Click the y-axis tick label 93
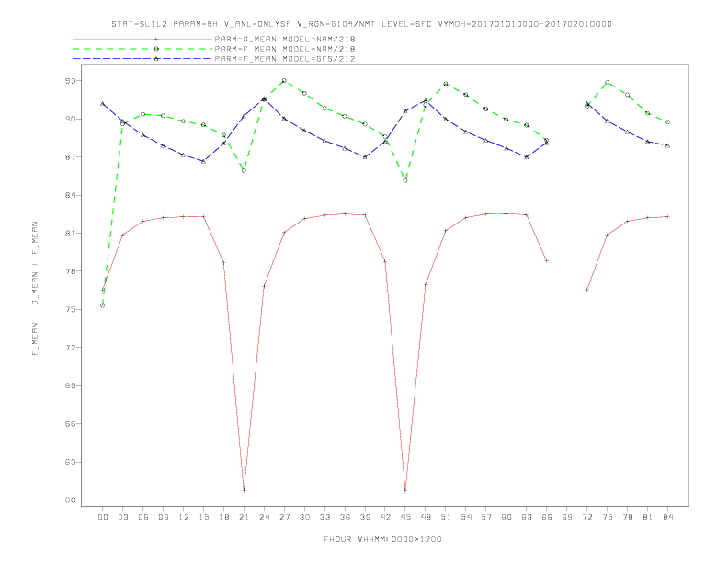Image resolution: width=728 pixels, height=563 pixels. point(70,81)
